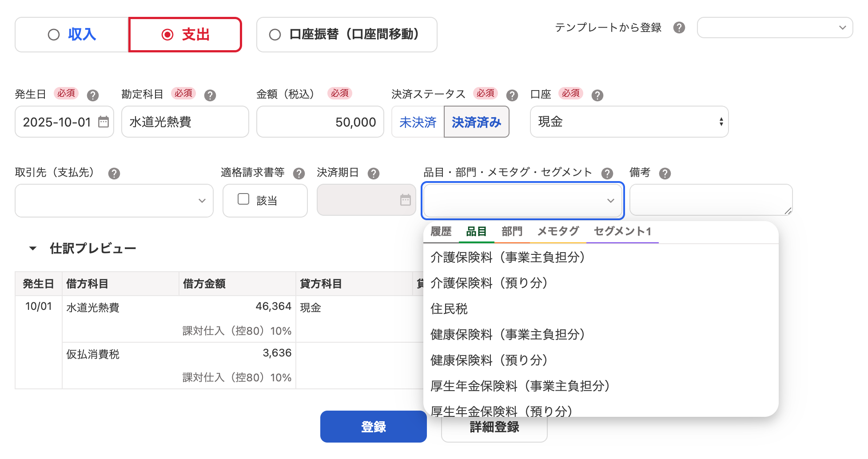Choose 厚生年金保険料(事業主負担分) from the list
The width and height of the screenshot is (868, 459).
coord(601,386)
